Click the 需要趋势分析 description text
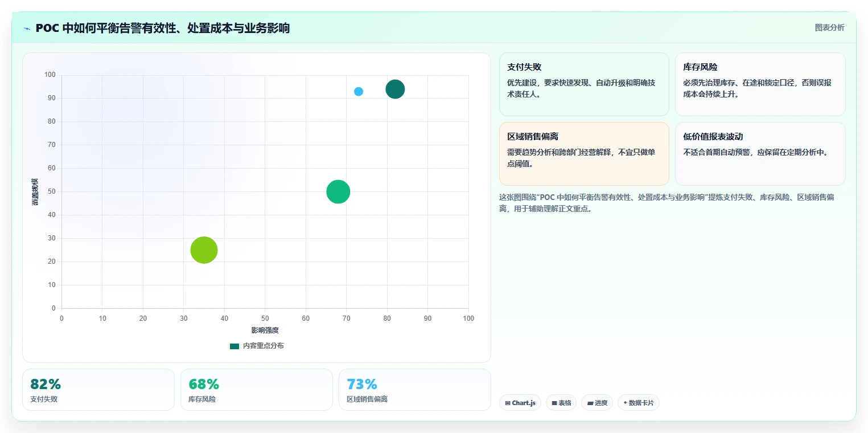 pyautogui.click(x=581, y=158)
